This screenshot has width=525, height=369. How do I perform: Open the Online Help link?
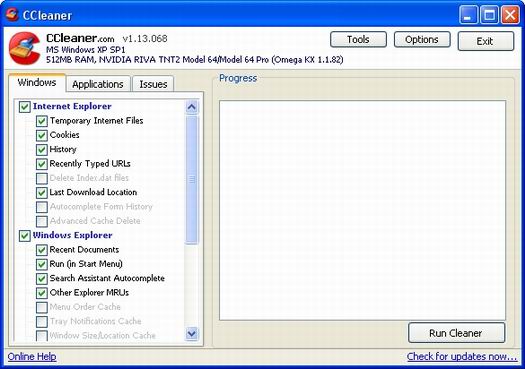pyautogui.click(x=32, y=357)
